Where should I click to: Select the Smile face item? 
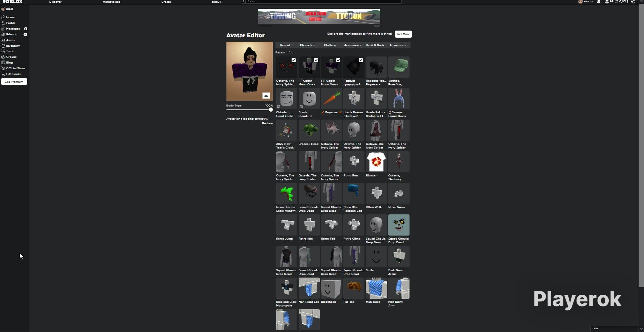tap(376, 257)
